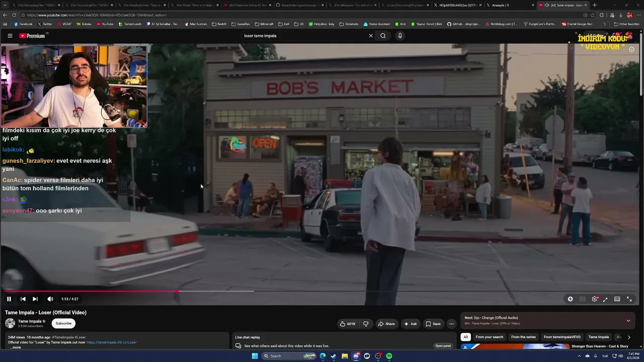
Task: Select the Tame Impala filter chip
Action: [599, 337]
